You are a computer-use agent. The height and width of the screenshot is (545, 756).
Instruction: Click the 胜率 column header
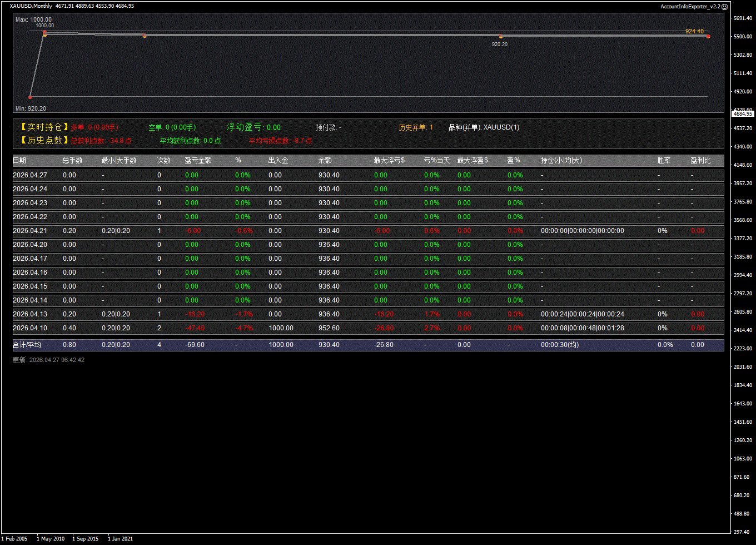[x=664, y=161]
